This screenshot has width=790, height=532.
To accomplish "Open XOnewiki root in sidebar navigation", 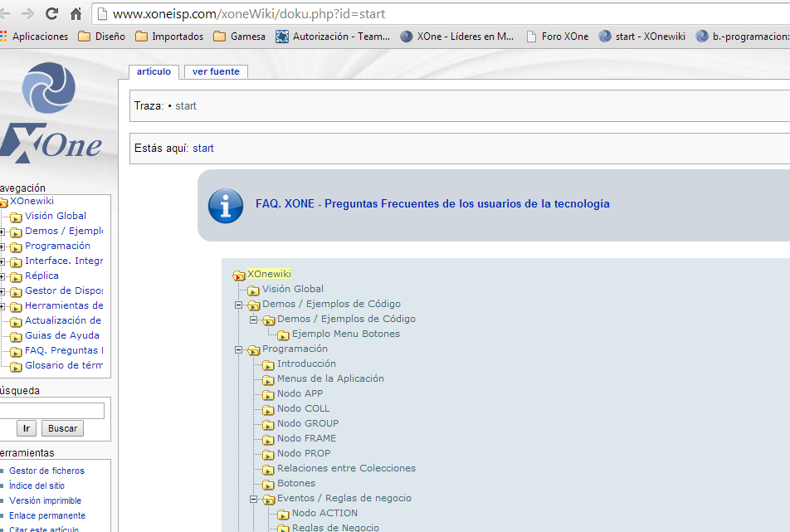I will [x=32, y=201].
